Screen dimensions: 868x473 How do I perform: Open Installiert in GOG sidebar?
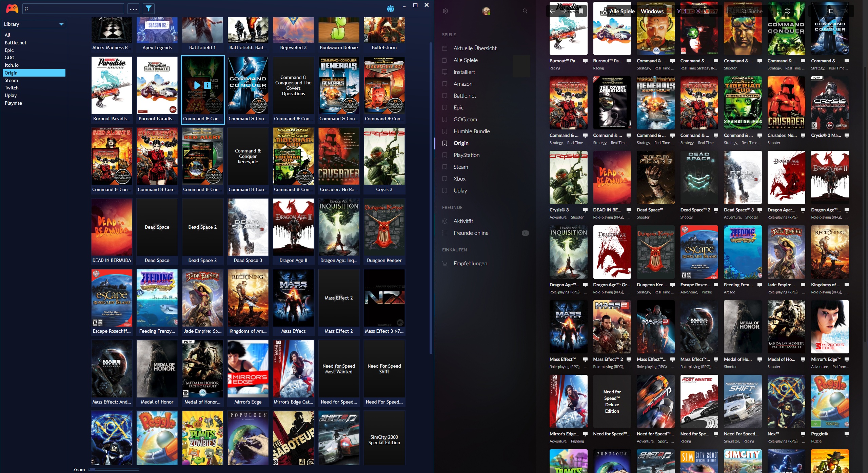(x=464, y=72)
